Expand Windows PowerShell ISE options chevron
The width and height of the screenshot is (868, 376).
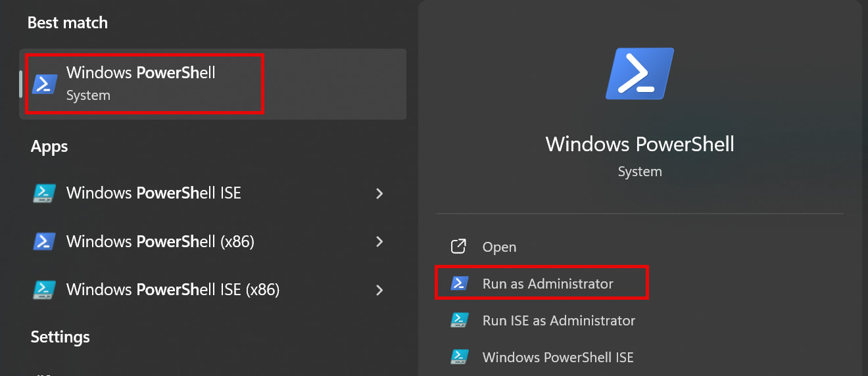[x=379, y=193]
